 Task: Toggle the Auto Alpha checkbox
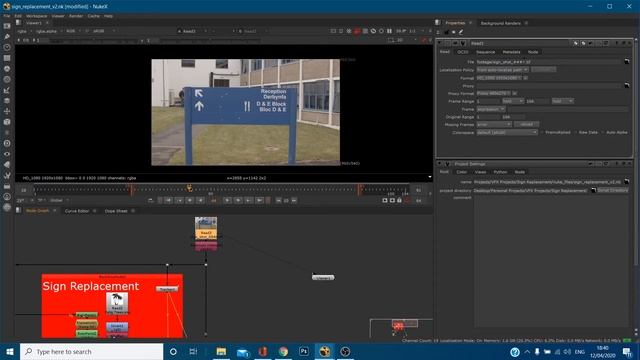(x=603, y=132)
